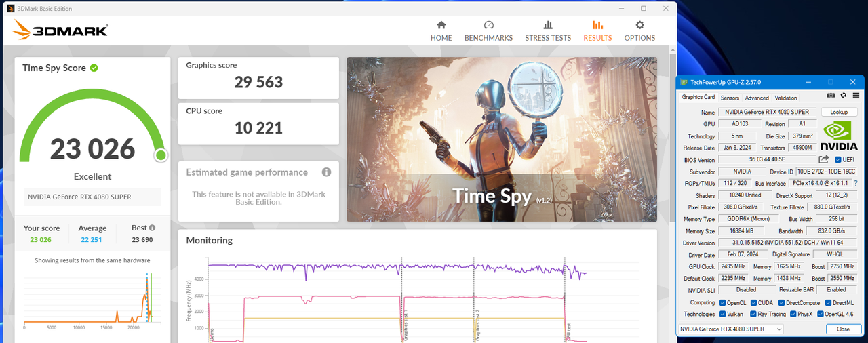
Task: Toggle the UEFI checkbox in GPU-Z
Action: [837, 160]
